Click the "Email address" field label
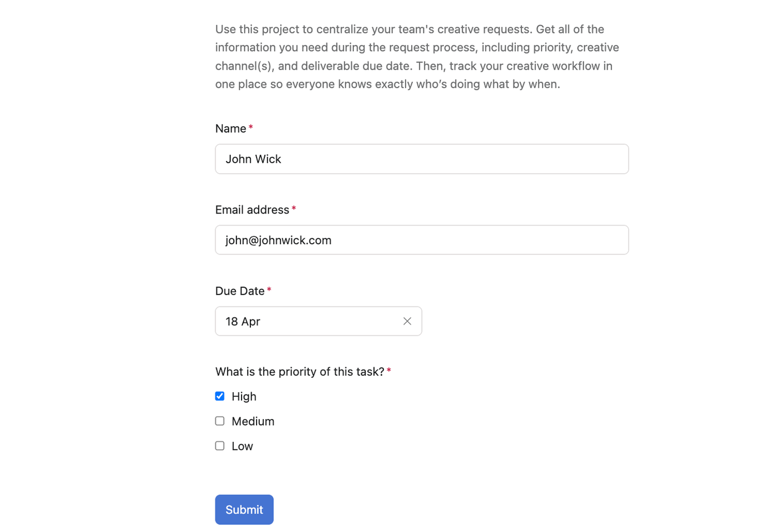779x532 pixels. tap(252, 210)
